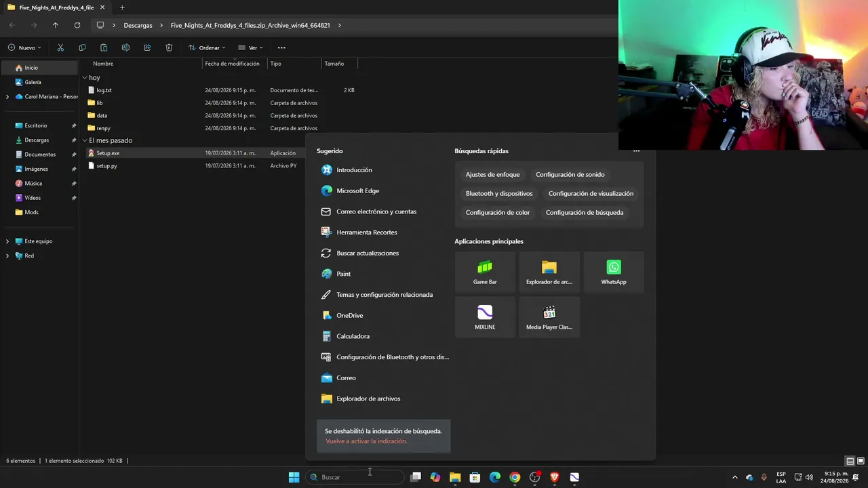Click the "Vuelve a activar la indización" link
The image size is (868, 488).
tap(366, 441)
